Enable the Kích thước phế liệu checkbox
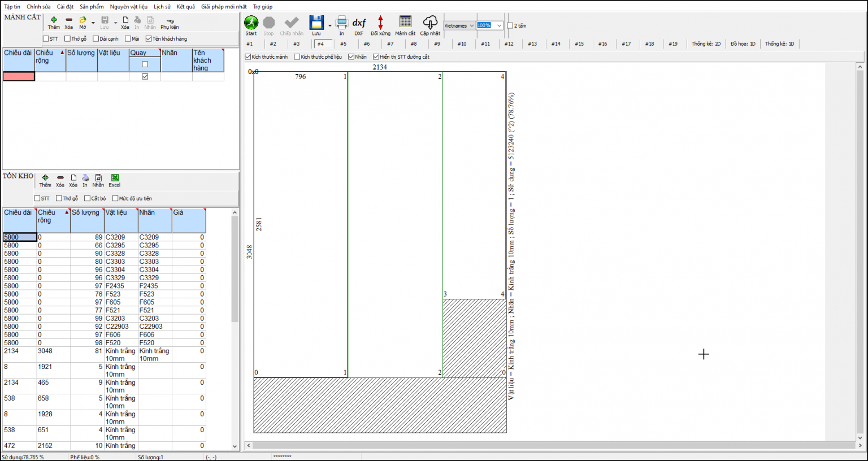 297,57
